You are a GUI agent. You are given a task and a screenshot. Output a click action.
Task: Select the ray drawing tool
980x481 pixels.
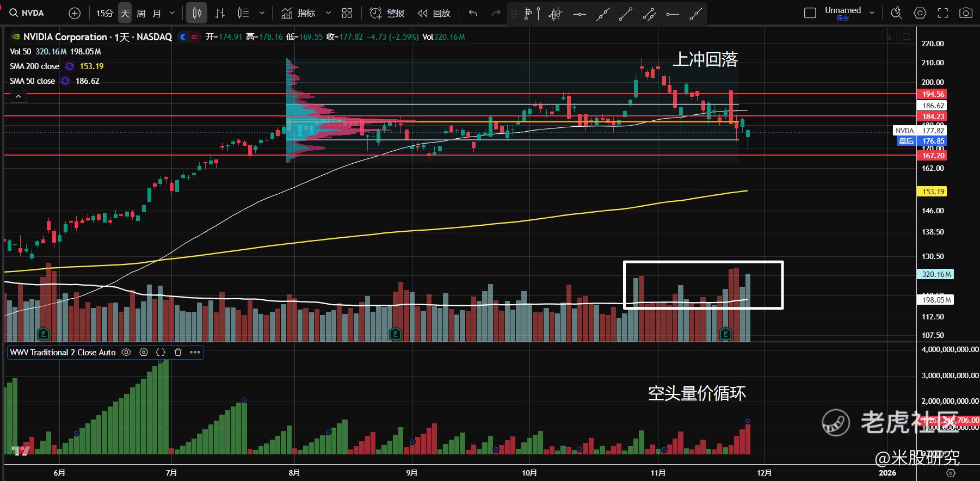point(696,14)
